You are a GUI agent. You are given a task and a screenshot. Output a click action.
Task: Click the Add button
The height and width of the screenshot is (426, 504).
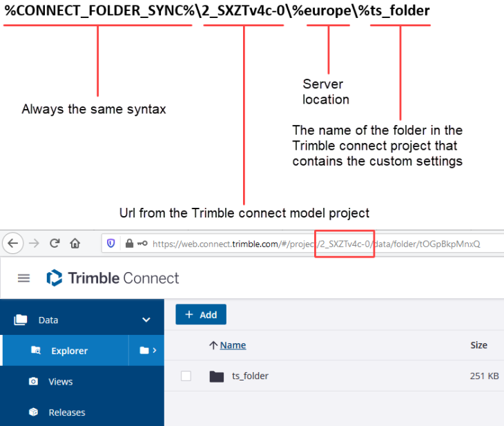201,314
